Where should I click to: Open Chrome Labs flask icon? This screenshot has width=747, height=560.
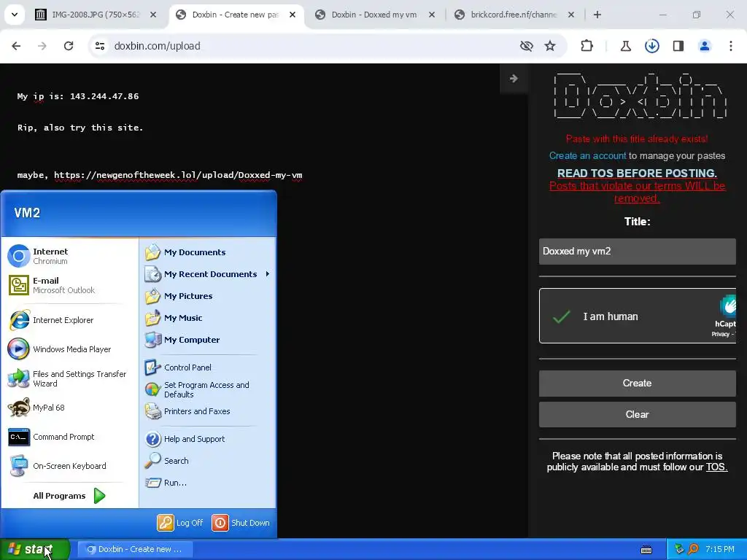625,46
